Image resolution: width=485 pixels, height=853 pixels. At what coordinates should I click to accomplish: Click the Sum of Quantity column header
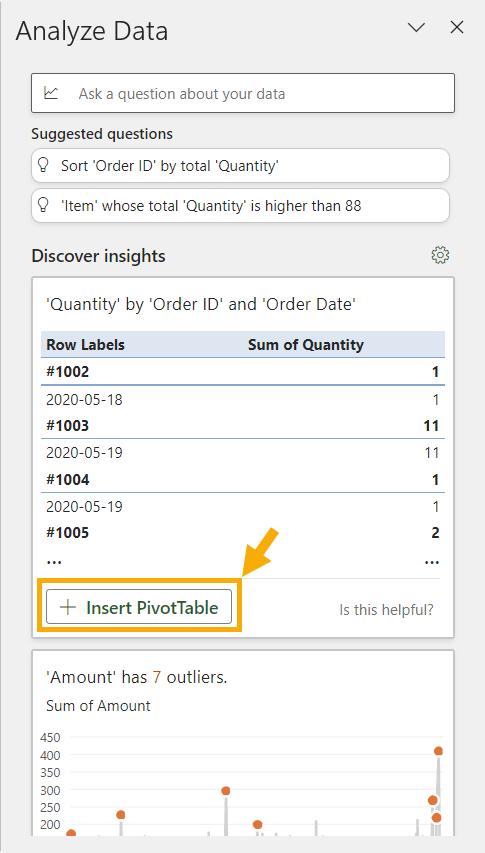306,344
